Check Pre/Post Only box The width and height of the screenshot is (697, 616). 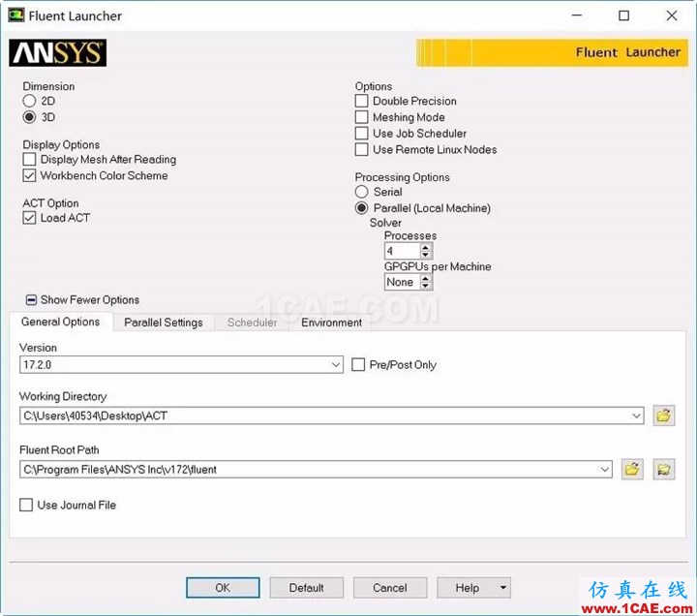pyautogui.click(x=358, y=365)
